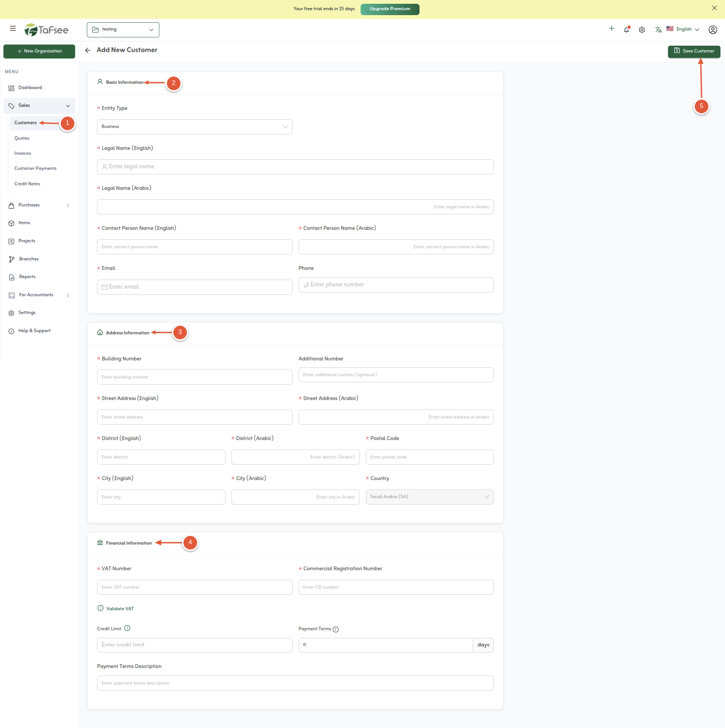
Task: Click the Purchases bag icon
Action: pos(11,205)
